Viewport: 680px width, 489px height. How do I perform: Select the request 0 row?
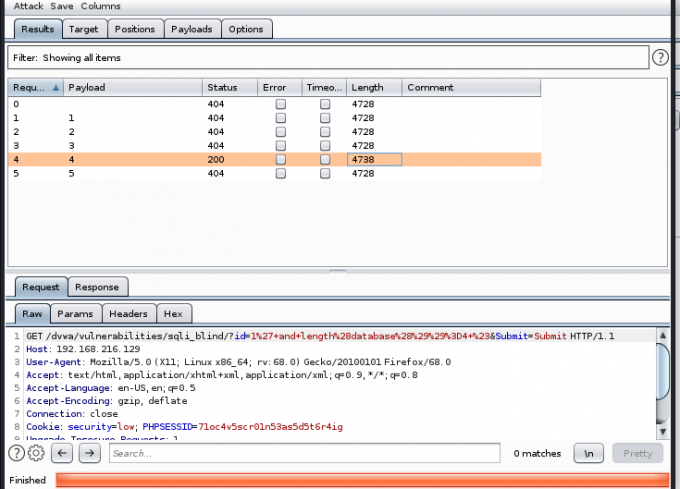(275, 104)
